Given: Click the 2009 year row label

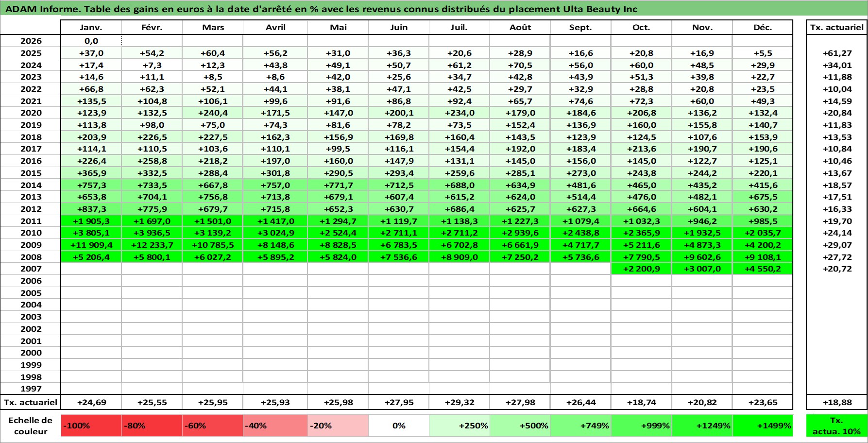Looking at the screenshot, I should pos(31,245).
